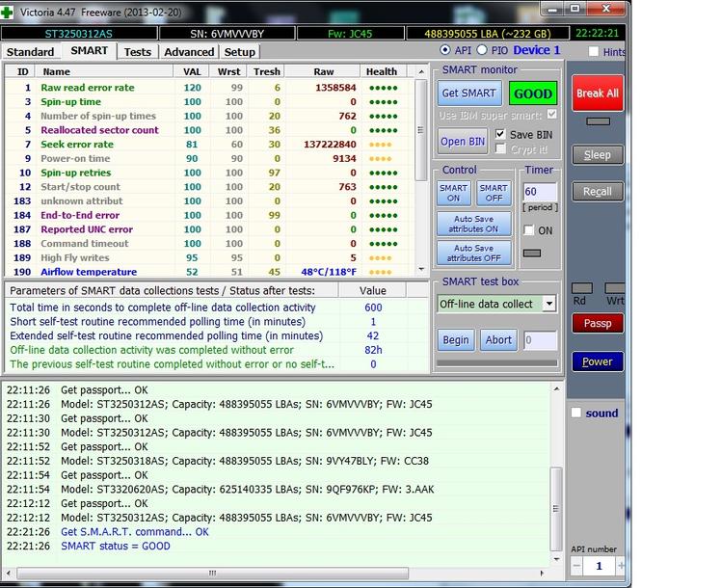The image size is (721, 588).
Task: Toggle the Crypt it checkbox
Action: point(500,149)
